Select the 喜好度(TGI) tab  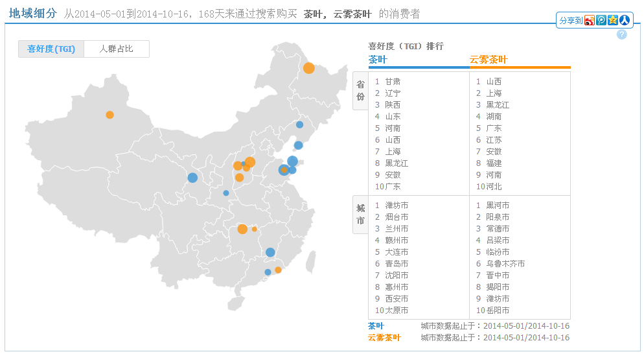[51, 49]
